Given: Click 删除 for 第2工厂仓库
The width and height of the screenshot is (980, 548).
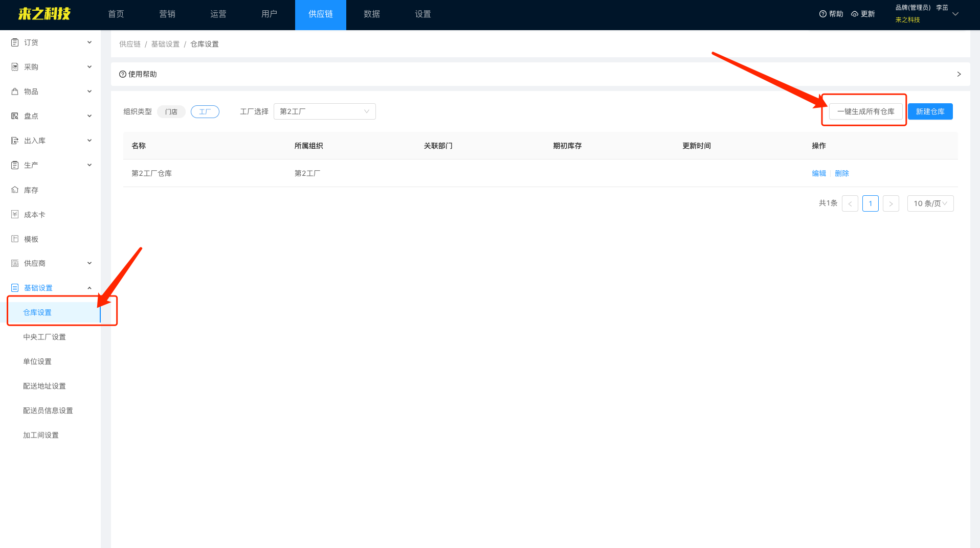Looking at the screenshot, I should [842, 173].
